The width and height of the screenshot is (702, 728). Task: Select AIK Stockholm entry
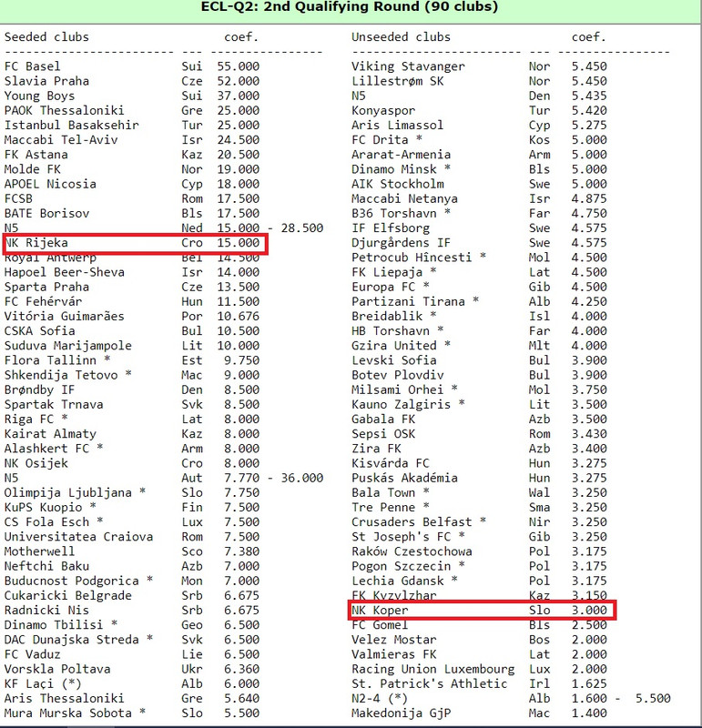tap(397, 184)
